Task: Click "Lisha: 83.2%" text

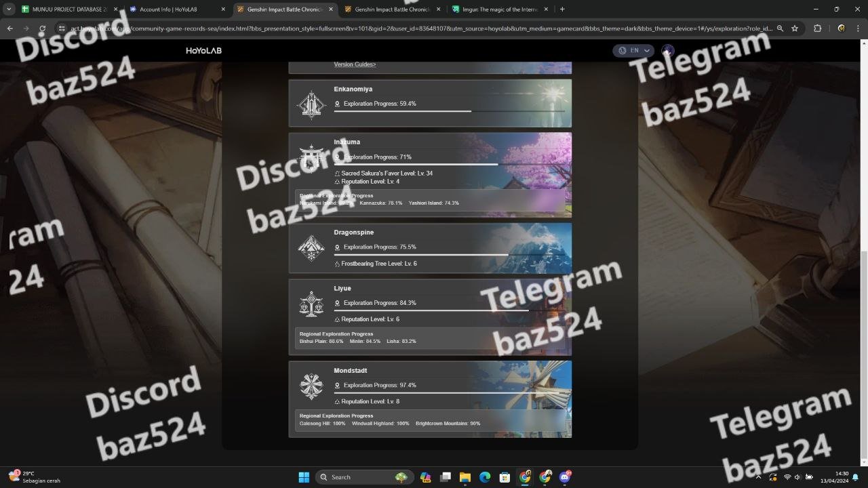Action: tap(401, 342)
